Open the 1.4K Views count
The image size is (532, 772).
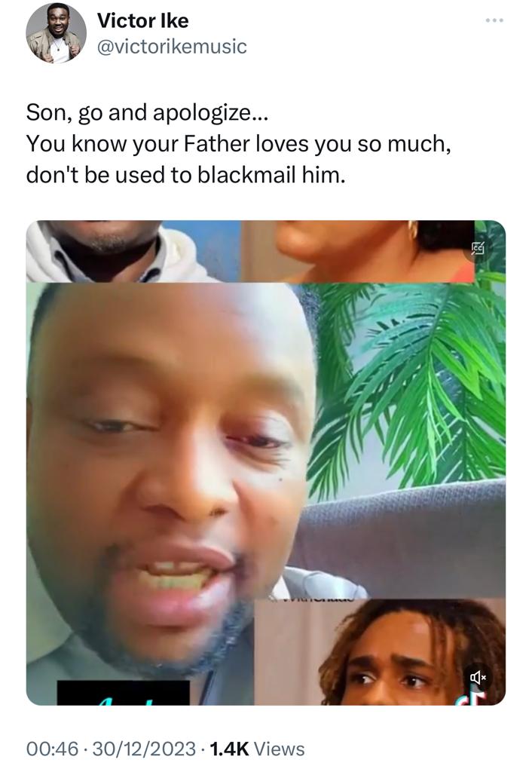(257, 749)
